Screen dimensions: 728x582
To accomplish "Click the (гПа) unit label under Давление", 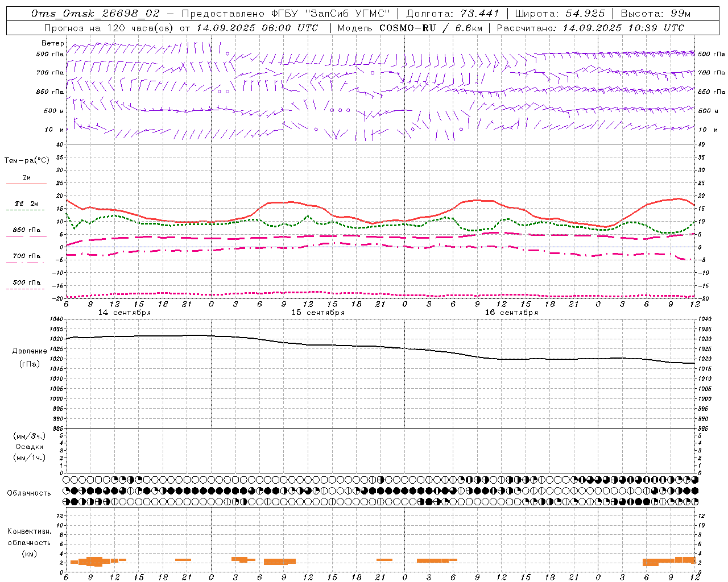I will point(30,364).
